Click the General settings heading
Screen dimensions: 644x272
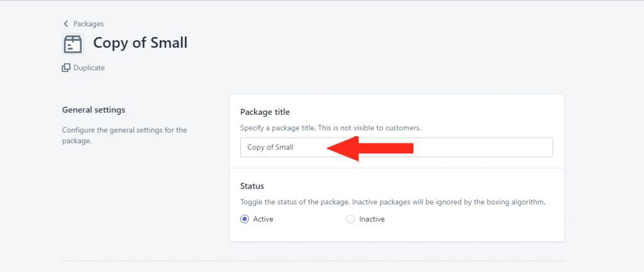click(94, 110)
